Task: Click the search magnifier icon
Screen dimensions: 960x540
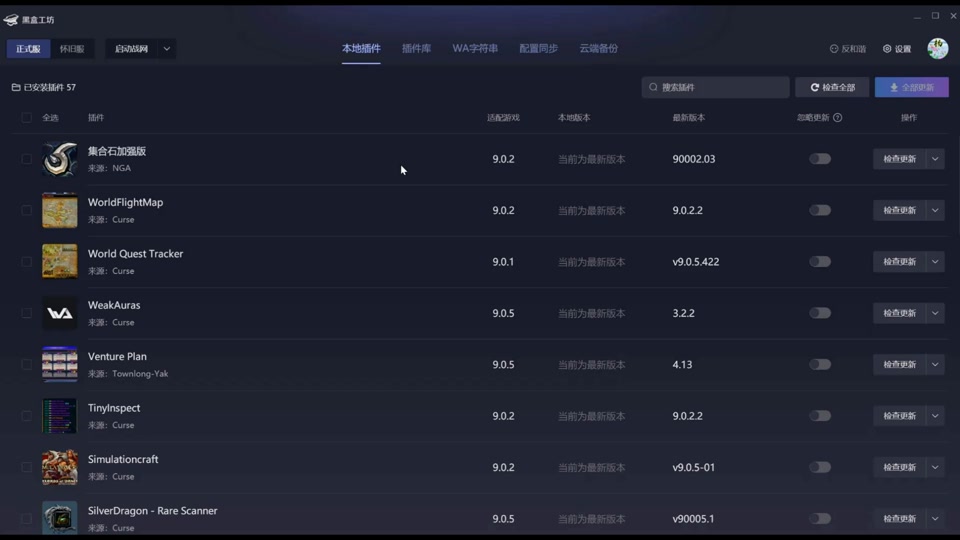Action: pos(653,87)
